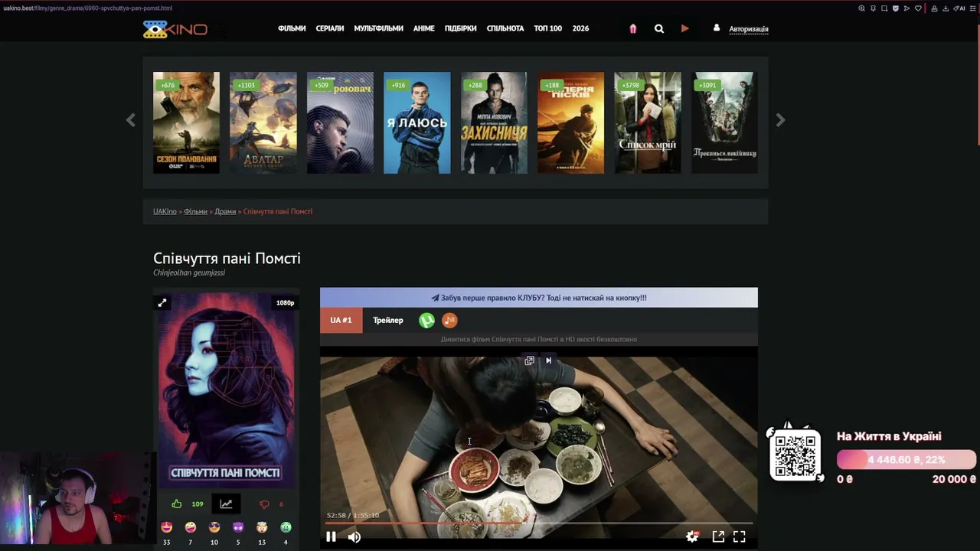Show previous posters in the carousel
Screen dimensions: 980x551
tap(131, 120)
